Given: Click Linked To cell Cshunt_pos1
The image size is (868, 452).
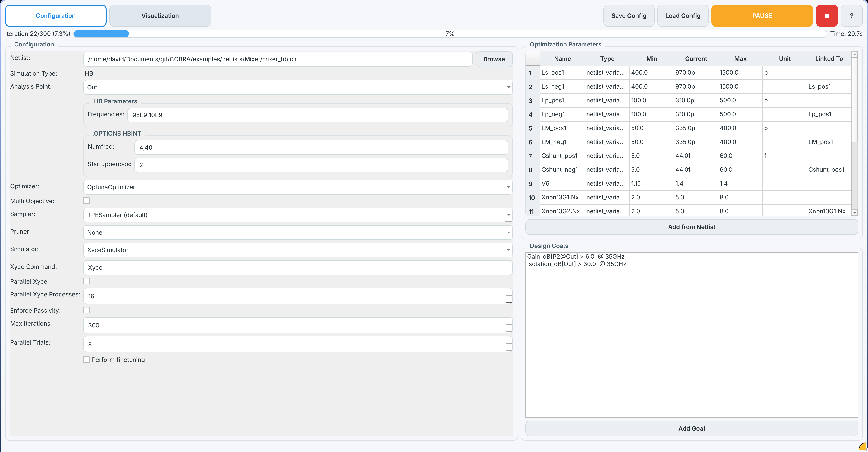Looking at the screenshot, I should point(829,170).
